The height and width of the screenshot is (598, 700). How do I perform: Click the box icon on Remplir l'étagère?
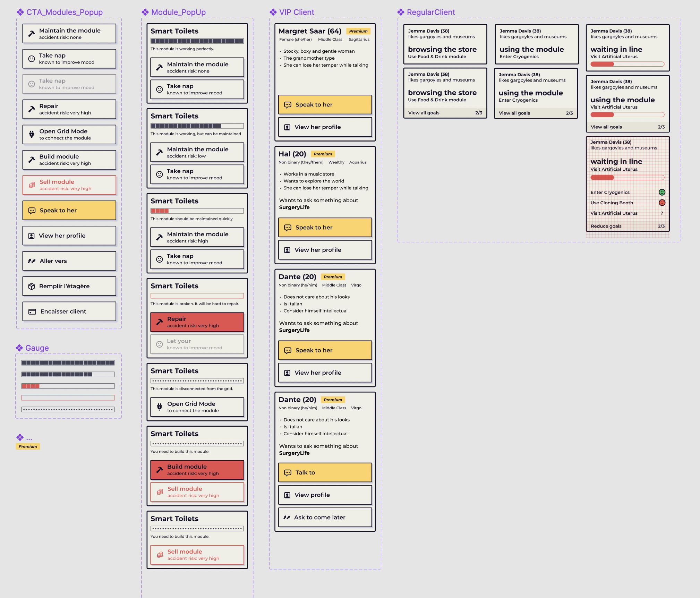coord(32,286)
